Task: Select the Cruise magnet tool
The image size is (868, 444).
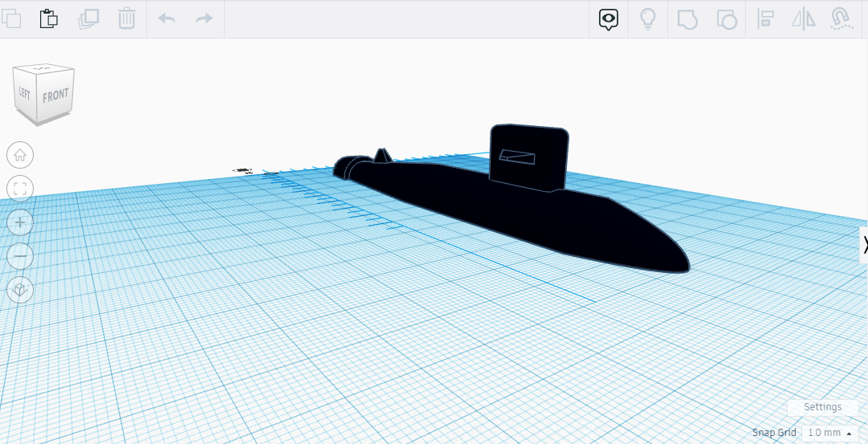Action: (842, 18)
